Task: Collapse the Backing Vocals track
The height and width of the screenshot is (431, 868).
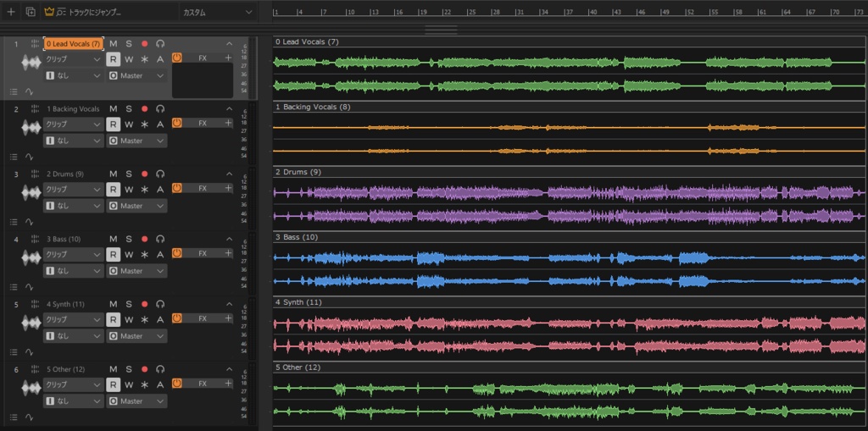Action: (229, 109)
